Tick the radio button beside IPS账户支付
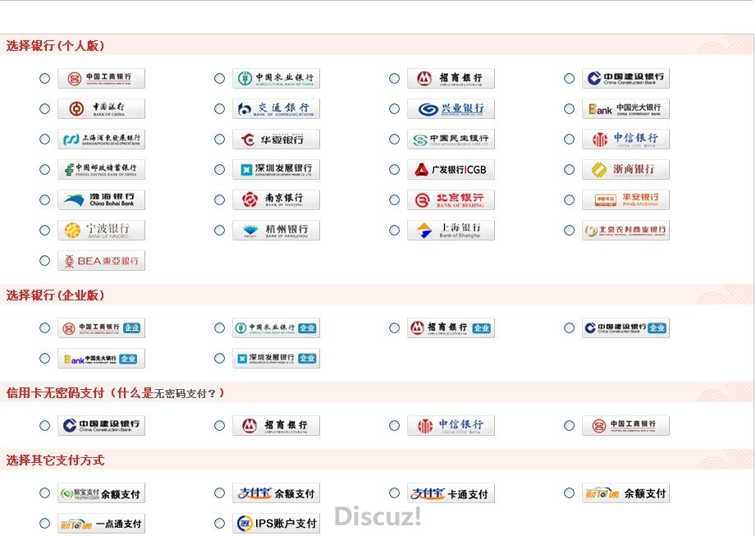 219,523
